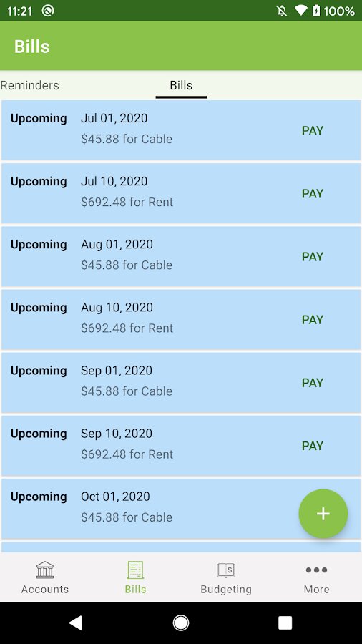Pay the Jul 01, 2020 Cable bill
This screenshot has width=362, height=644.
(313, 131)
